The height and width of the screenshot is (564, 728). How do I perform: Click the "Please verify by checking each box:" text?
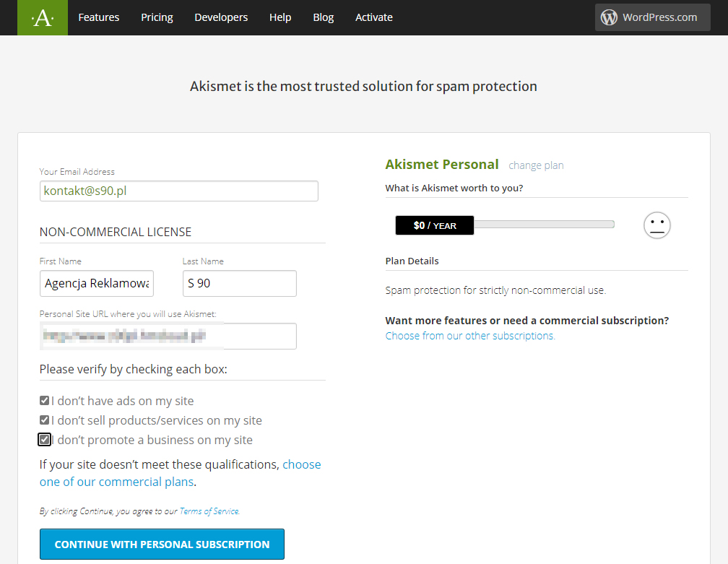pos(133,370)
